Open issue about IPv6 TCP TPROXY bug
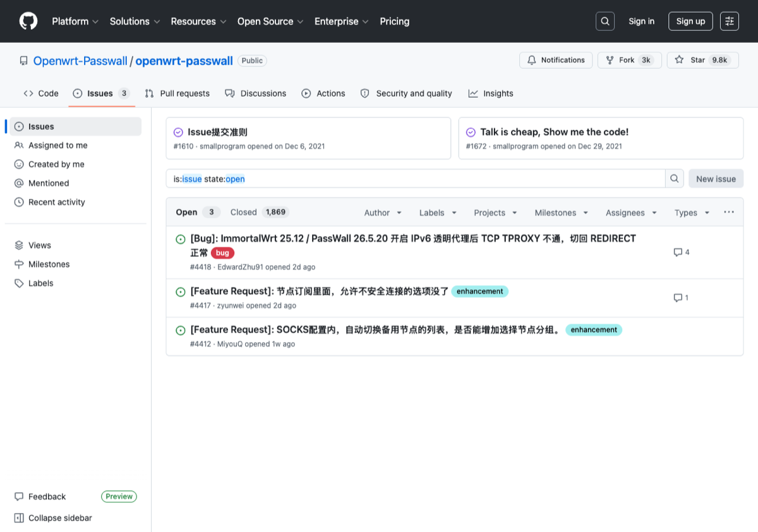Screen dimensions: 758x532 coord(413,245)
